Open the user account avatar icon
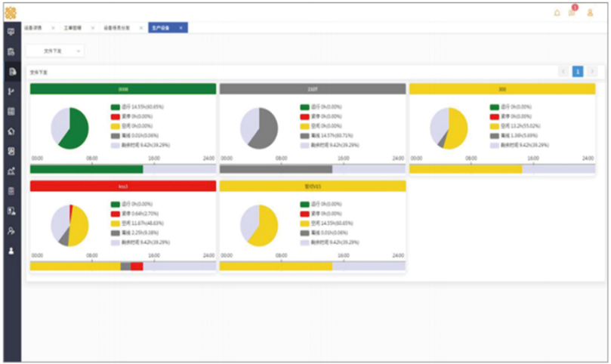 [590, 13]
